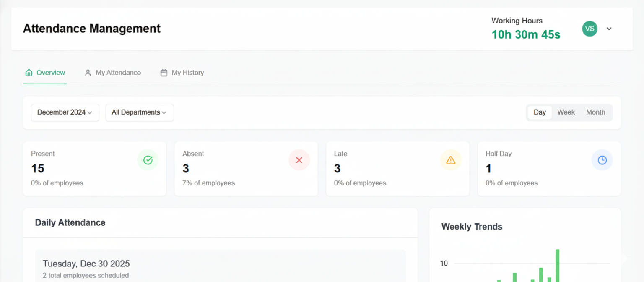The width and height of the screenshot is (644, 282).
Task: Click the home icon on the Overview tab
Action: pos(29,72)
